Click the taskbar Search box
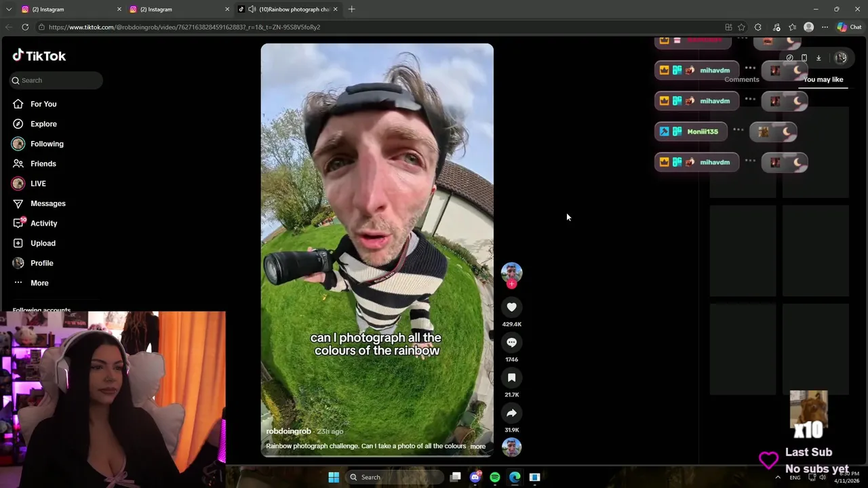Viewport: 868px width, 488px height. [x=395, y=477]
